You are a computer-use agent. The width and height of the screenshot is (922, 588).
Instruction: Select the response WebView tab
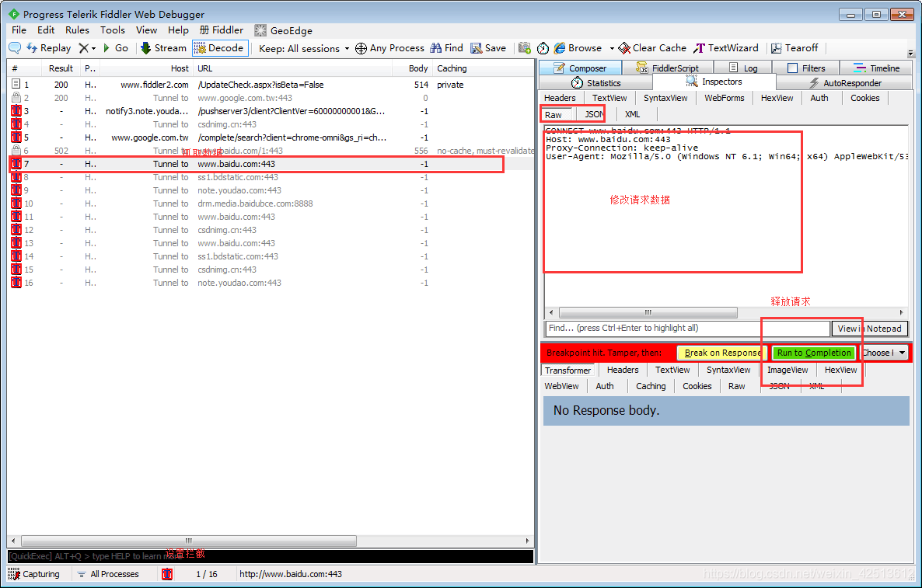(561, 386)
